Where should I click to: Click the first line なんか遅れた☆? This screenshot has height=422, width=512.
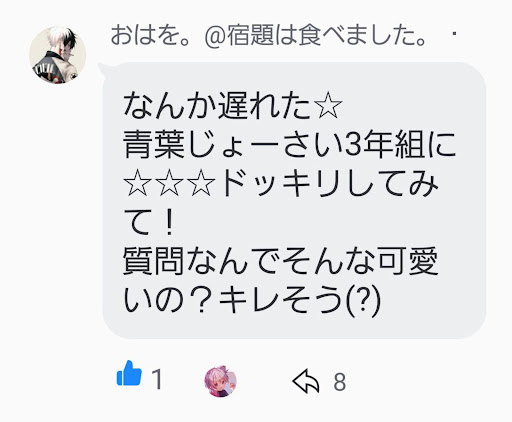coord(233,106)
